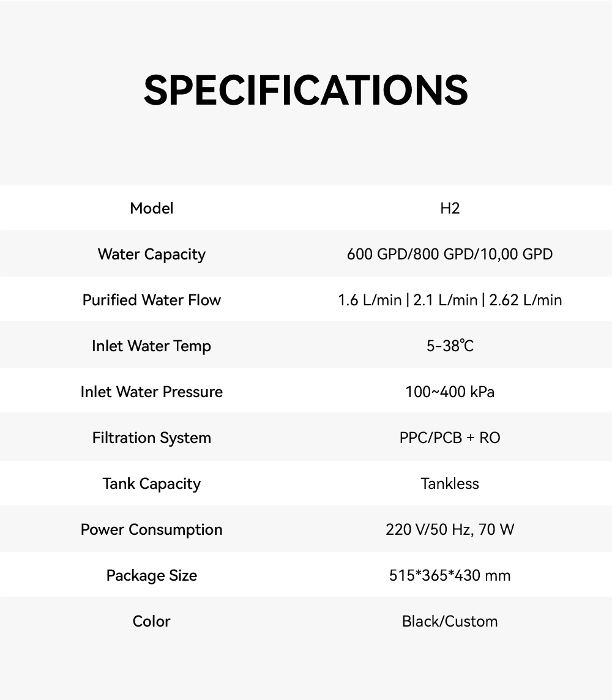Select the PPC/PCB + RO value
The height and width of the screenshot is (700, 612).
pos(450,437)
